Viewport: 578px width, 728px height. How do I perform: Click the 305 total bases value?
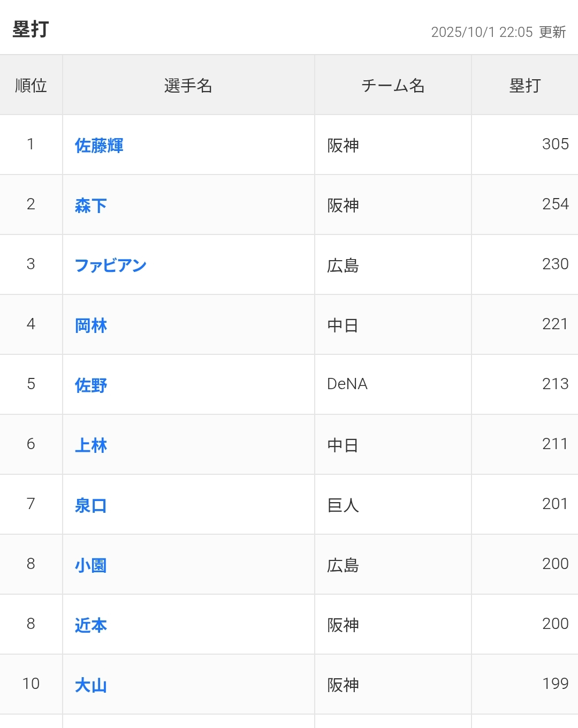(x=555, y=145)
